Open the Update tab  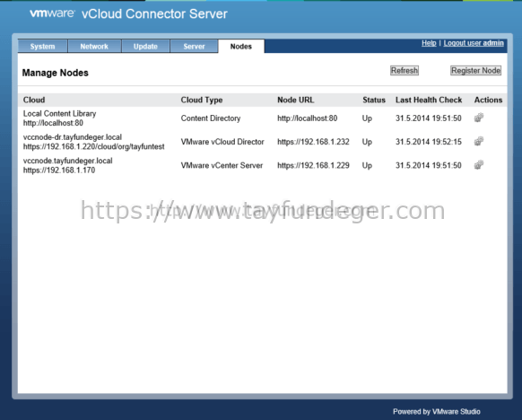click(145, 47)
